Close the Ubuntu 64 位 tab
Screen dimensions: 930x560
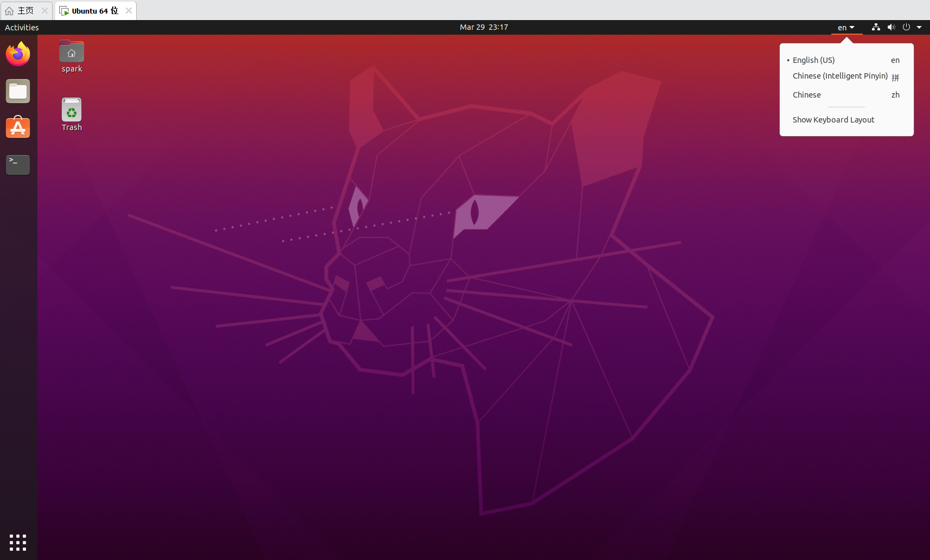(129, 10)
